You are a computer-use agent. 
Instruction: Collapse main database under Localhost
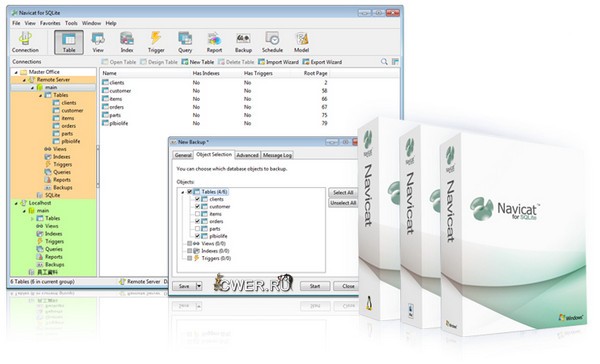pos(24,211)
